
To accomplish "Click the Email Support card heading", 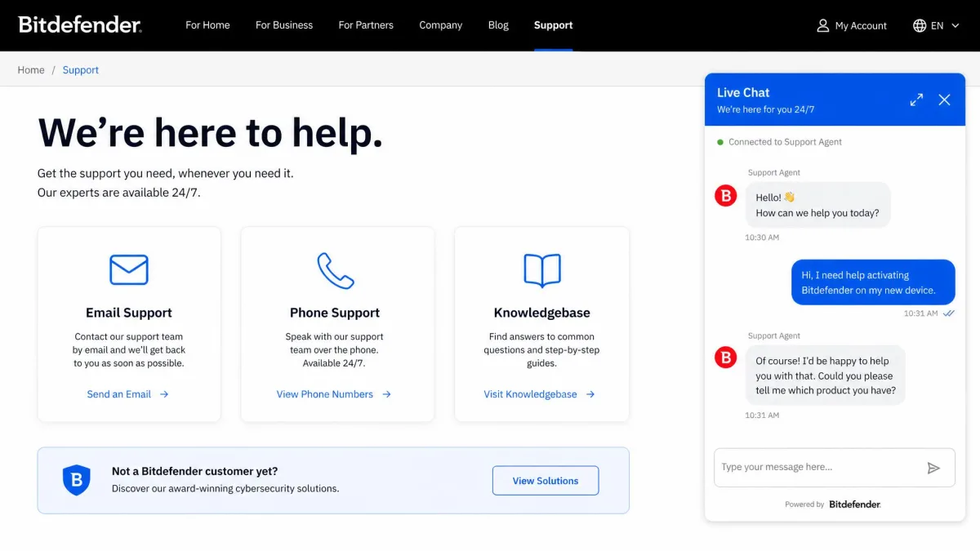I will click(129, 313).
